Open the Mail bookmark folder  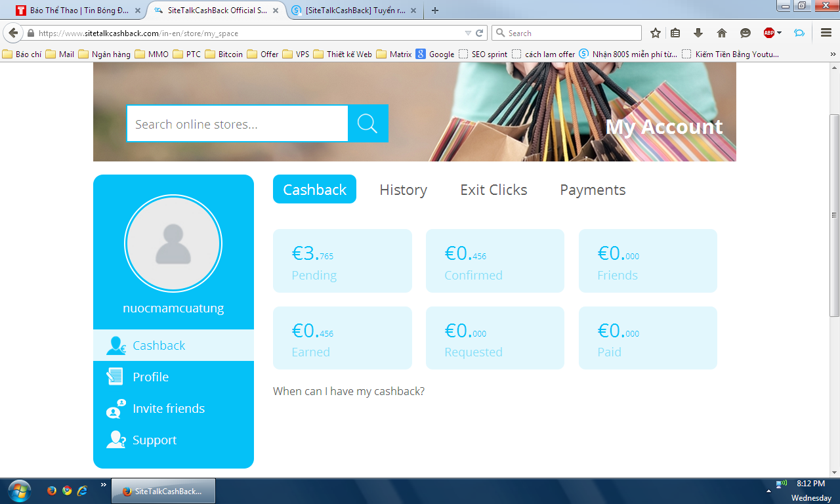coord(60,54)
